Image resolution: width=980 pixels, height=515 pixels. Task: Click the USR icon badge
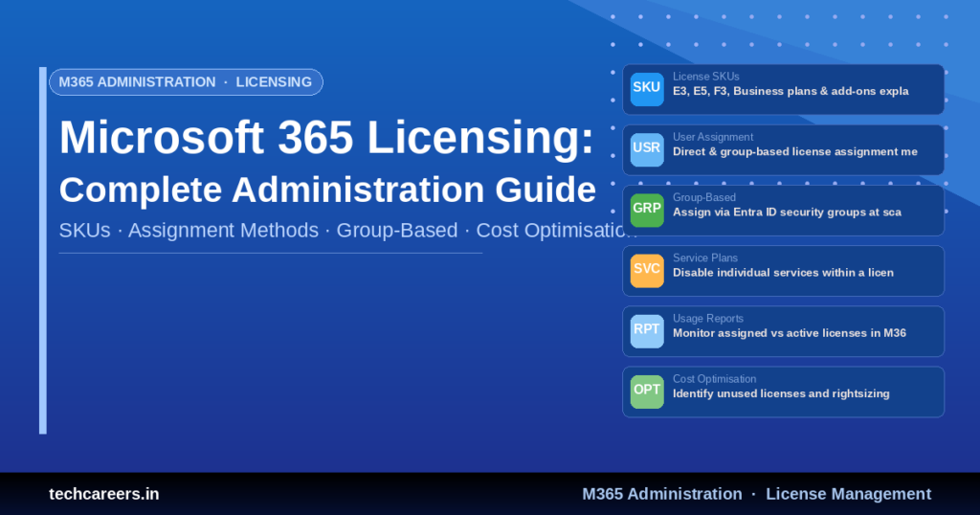click(x=647, y=150)
